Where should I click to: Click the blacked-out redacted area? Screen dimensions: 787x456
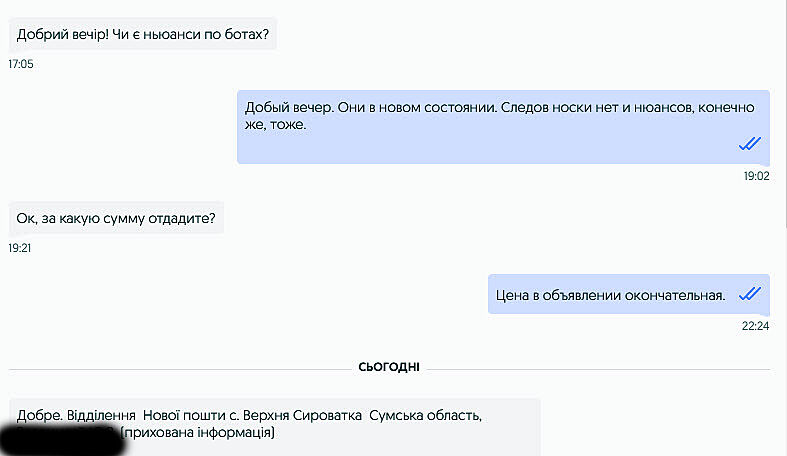coord(62,439)
